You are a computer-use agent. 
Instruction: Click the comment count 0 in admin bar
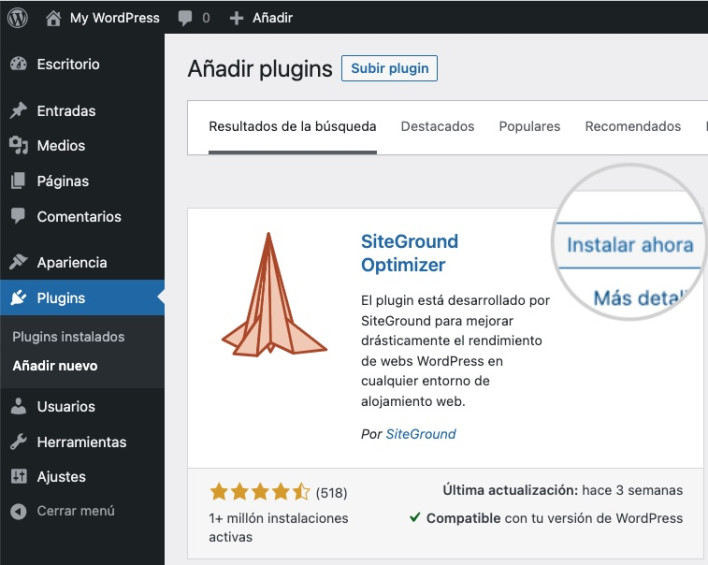coord(206,18)
